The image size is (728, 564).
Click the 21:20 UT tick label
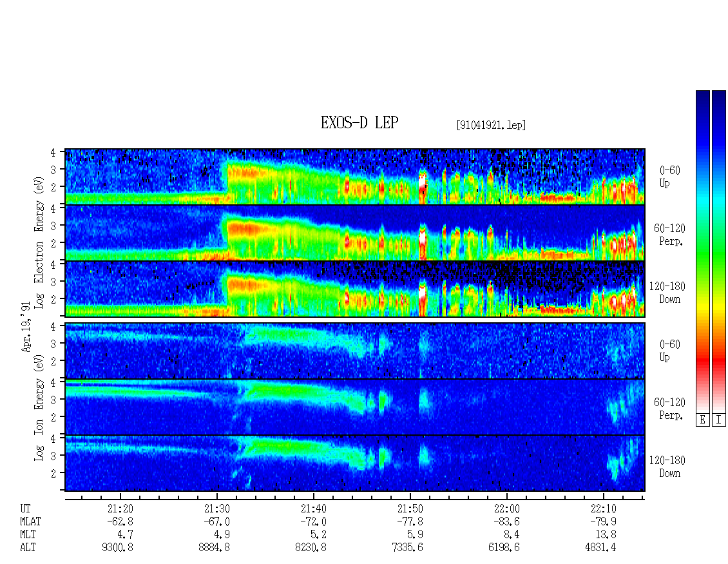pyautogui.click(x=120, y=509)
